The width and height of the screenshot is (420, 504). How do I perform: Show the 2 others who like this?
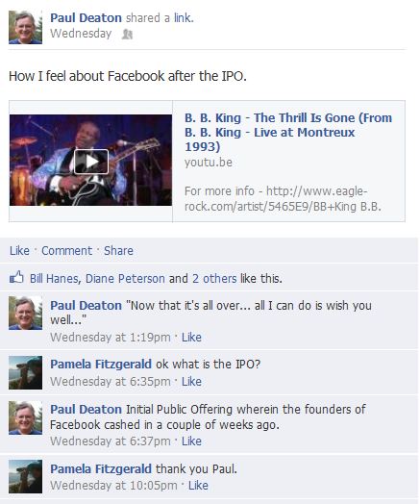[x=214, y=279]
